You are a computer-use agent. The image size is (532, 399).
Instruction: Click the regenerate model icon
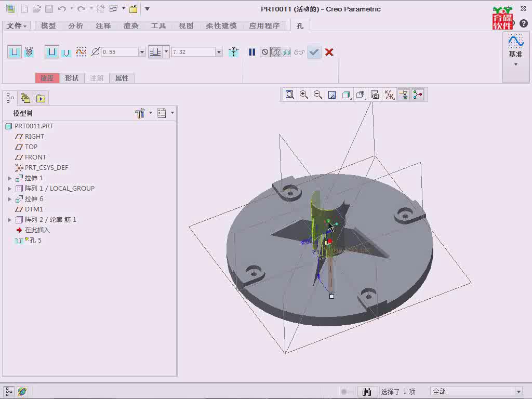point(100,9)
